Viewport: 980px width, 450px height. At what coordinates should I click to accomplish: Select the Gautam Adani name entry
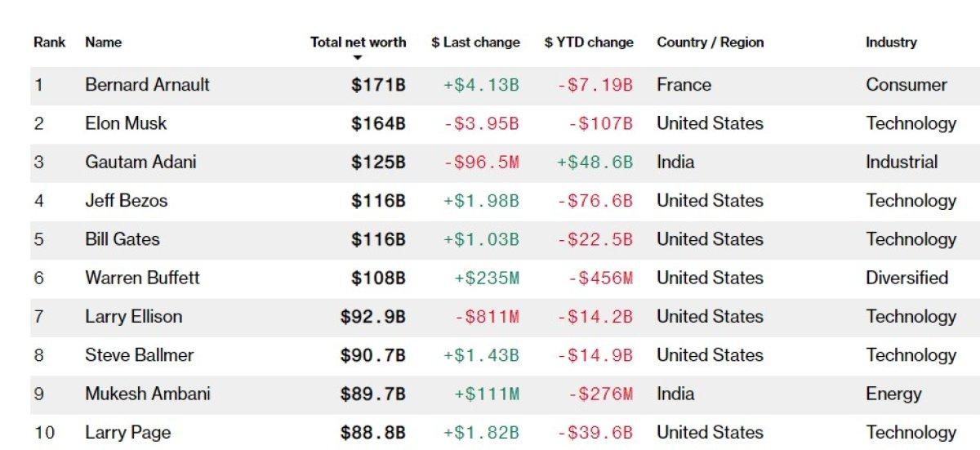[140, 162]
